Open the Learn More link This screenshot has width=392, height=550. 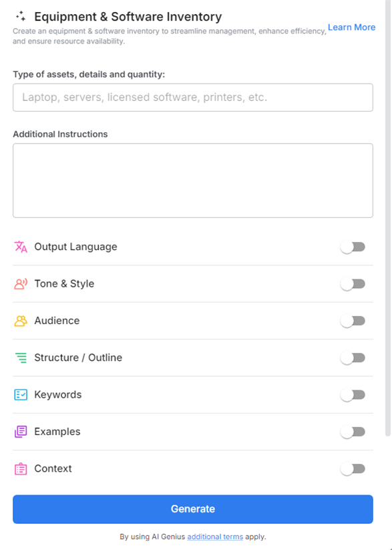352,27
